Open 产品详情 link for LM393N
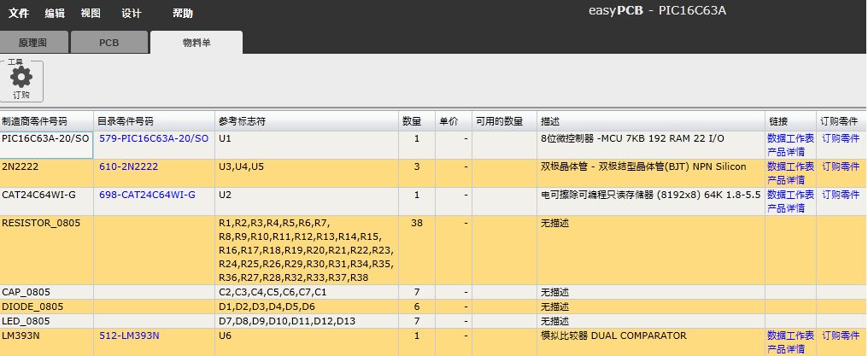 point(785,349)
